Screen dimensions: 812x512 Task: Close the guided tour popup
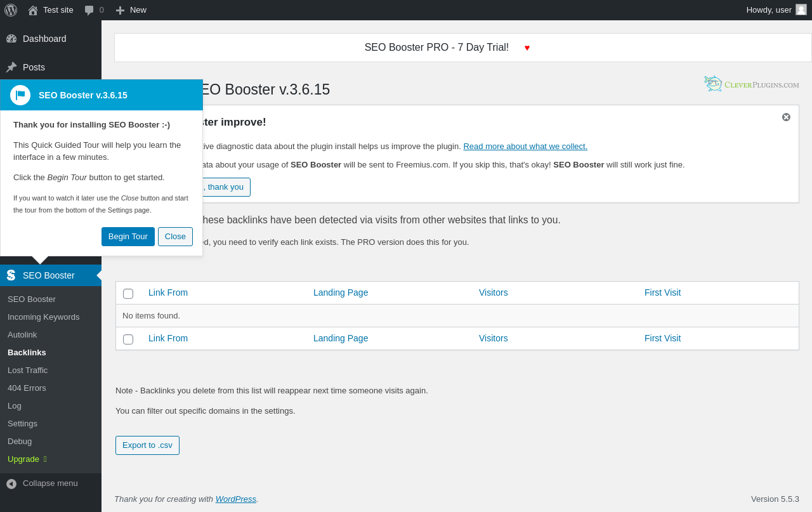tap(175, 237)
